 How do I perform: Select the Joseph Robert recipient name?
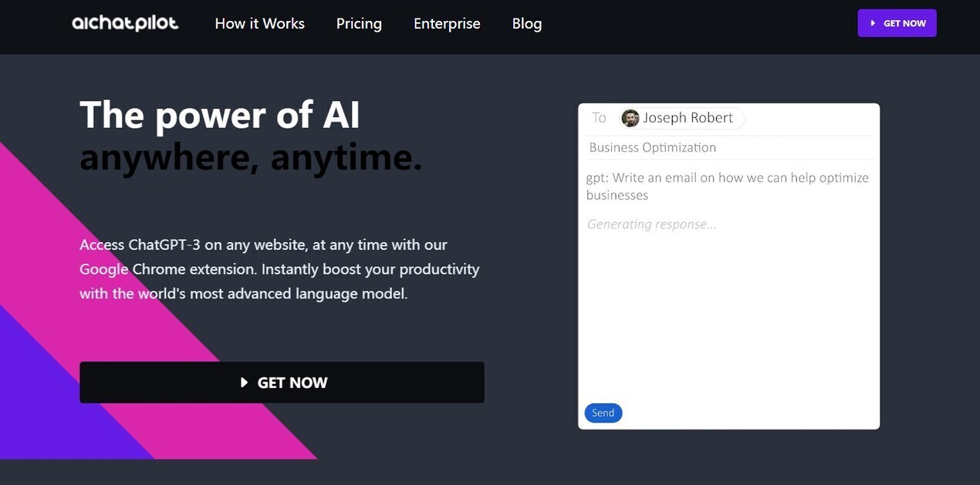(x=688, y=118)
